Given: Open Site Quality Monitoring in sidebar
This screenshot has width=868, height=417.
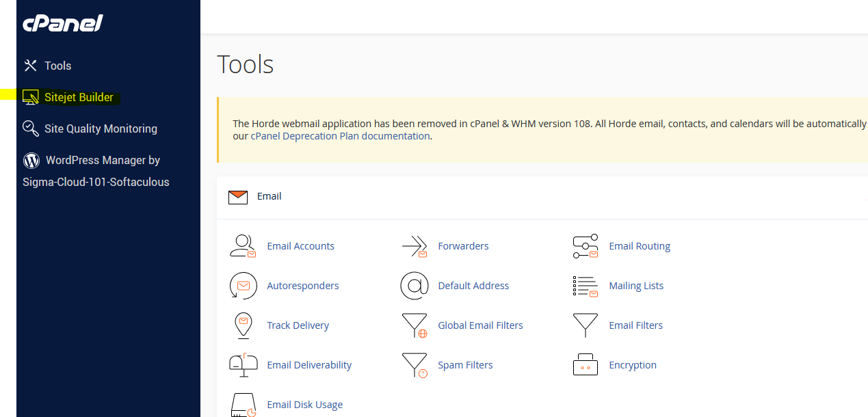Looking at the screenshot, I should (x=100, y=129).
